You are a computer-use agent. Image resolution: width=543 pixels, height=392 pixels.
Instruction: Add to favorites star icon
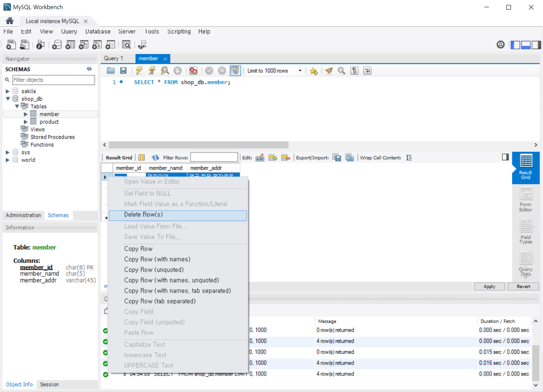(x=313, y=71)
